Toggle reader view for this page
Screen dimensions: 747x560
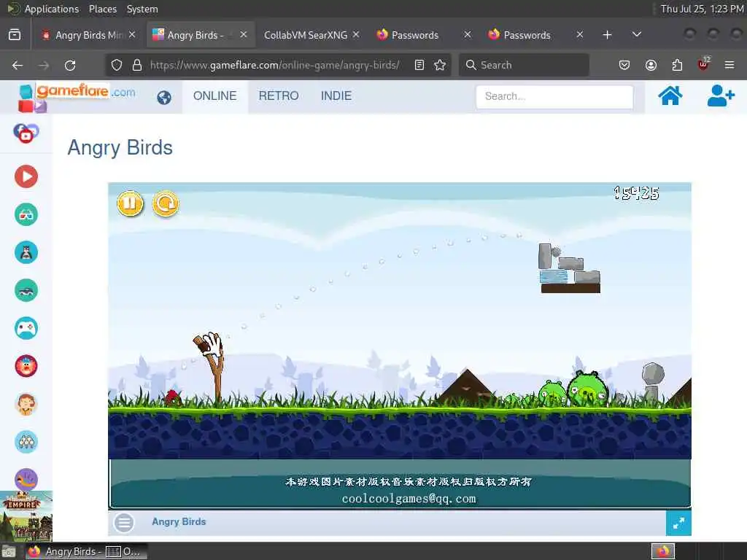click(x=419, y=65)
